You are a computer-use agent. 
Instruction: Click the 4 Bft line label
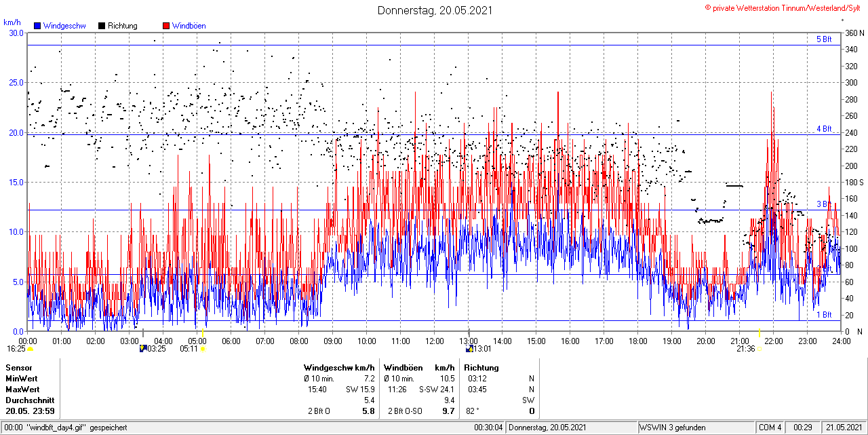click(824, 128)
